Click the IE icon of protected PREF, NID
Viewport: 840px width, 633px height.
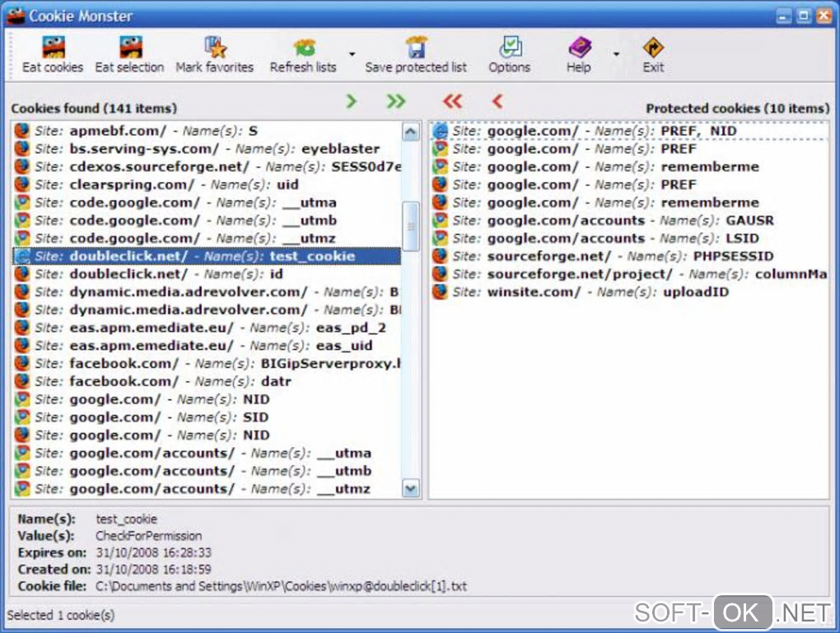[x=440, y=131]
